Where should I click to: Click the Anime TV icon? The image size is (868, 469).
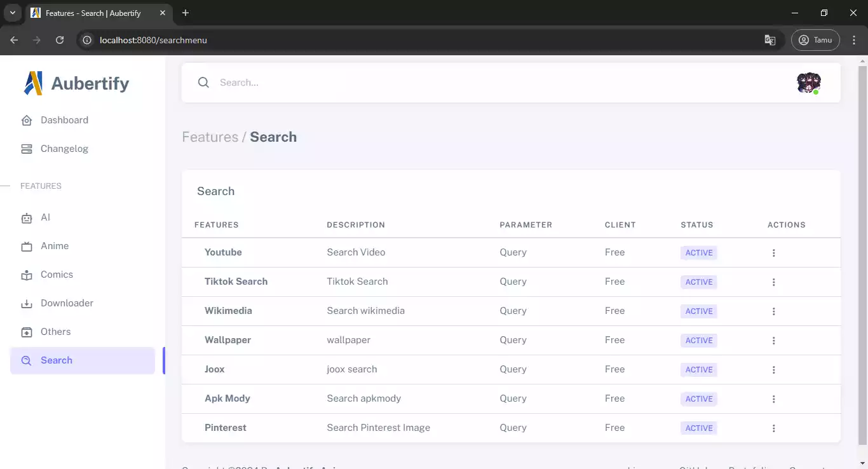[x=27, y=247]
